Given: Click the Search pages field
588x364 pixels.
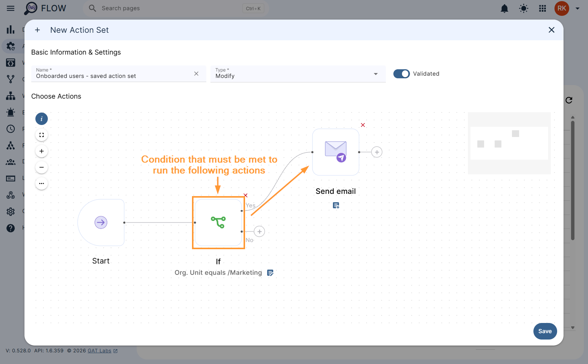Looking at the screenshot, I should pyautogui.click(x=175, y=8).
